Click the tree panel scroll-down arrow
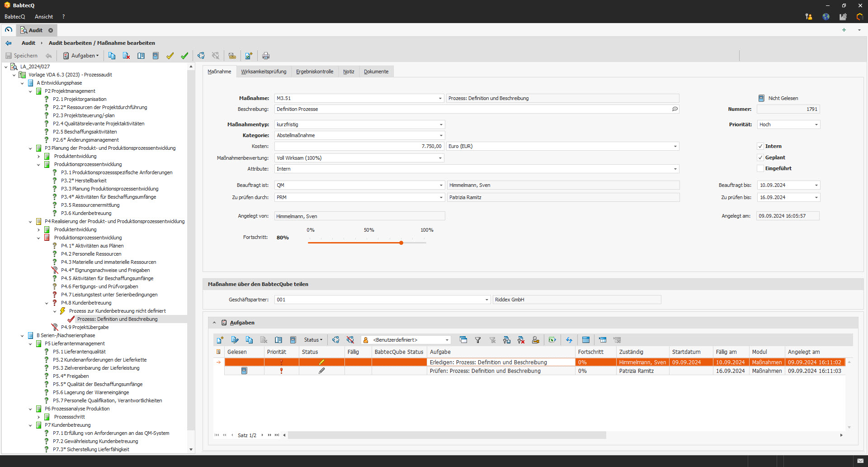Image resolution: width=868 pixels, height=467 pixels. [191, 449]
